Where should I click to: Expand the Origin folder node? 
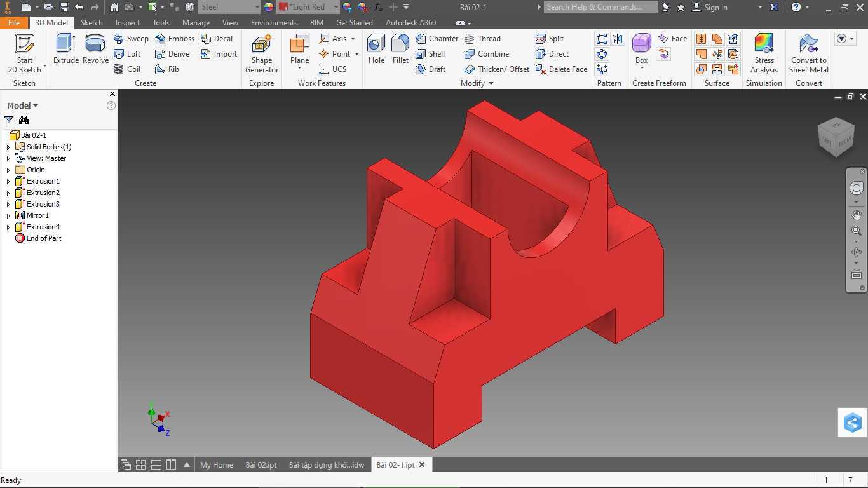(8, 170)
